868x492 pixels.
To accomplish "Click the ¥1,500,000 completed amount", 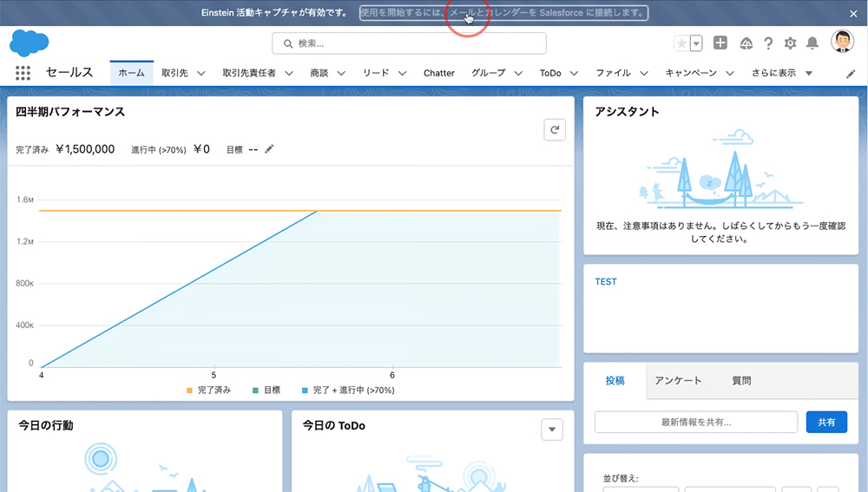I will [x=85, y=149].
